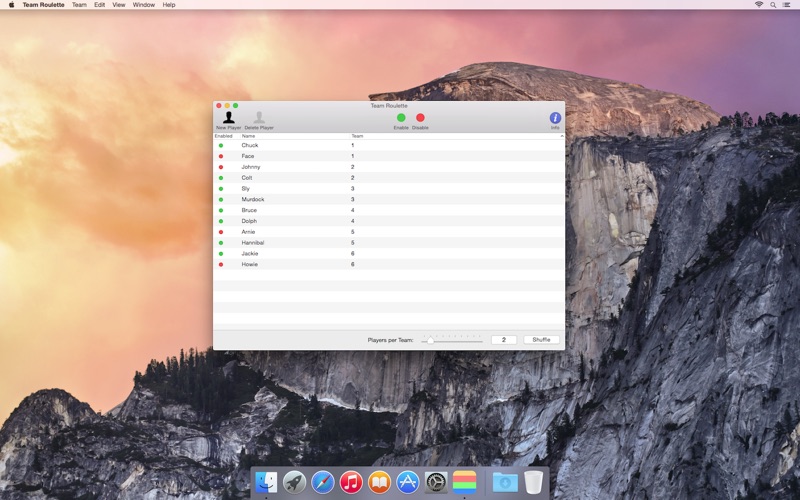
Task: Click the Players per Team slider
Action: click(453, 340)
